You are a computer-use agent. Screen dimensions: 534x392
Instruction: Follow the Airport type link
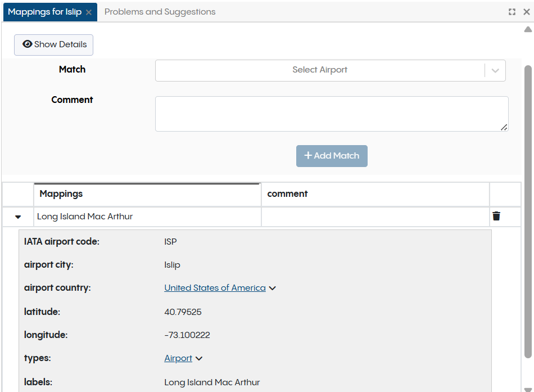pos(178,358)
